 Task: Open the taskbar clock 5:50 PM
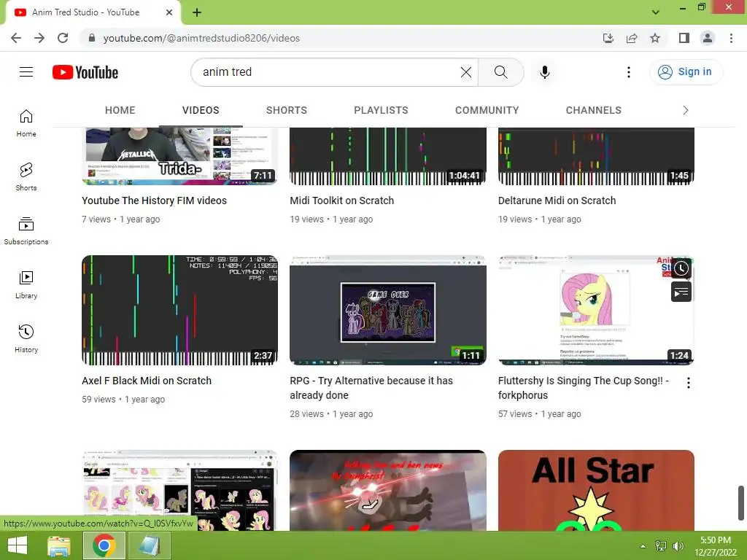715,545
